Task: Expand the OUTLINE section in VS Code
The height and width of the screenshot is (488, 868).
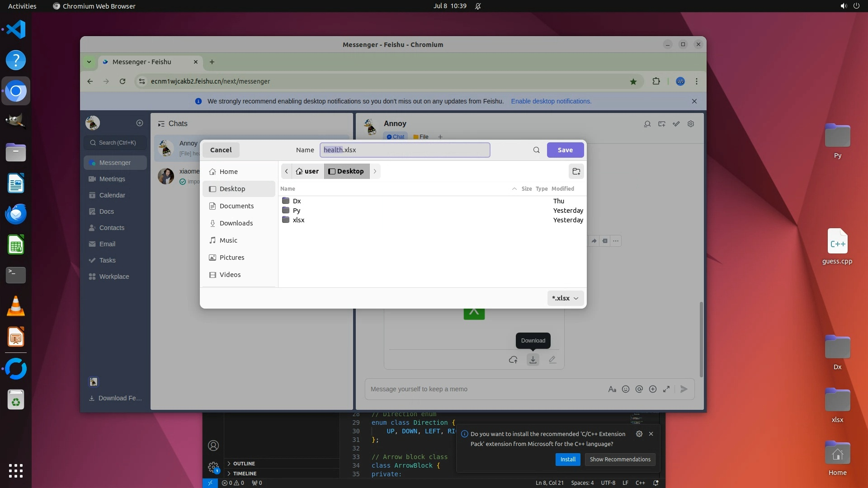Action: pyautogui.click(x=244, y=464)
